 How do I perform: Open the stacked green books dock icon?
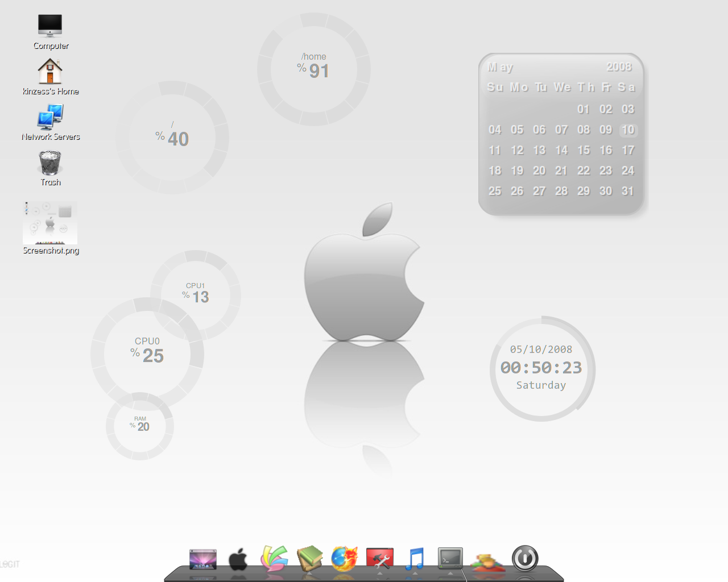[x=309, y=558]
